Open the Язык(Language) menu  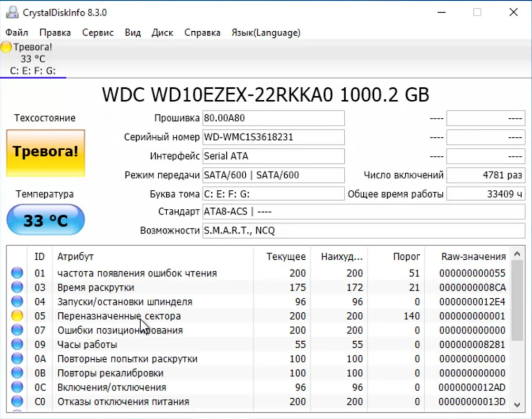(266, 33)
